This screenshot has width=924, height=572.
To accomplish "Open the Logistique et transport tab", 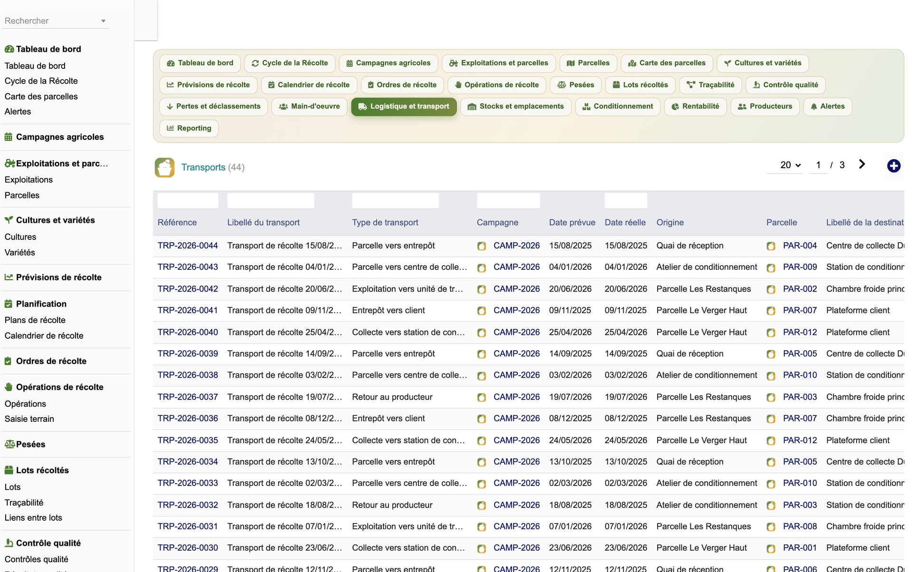I will coord(404,106).
